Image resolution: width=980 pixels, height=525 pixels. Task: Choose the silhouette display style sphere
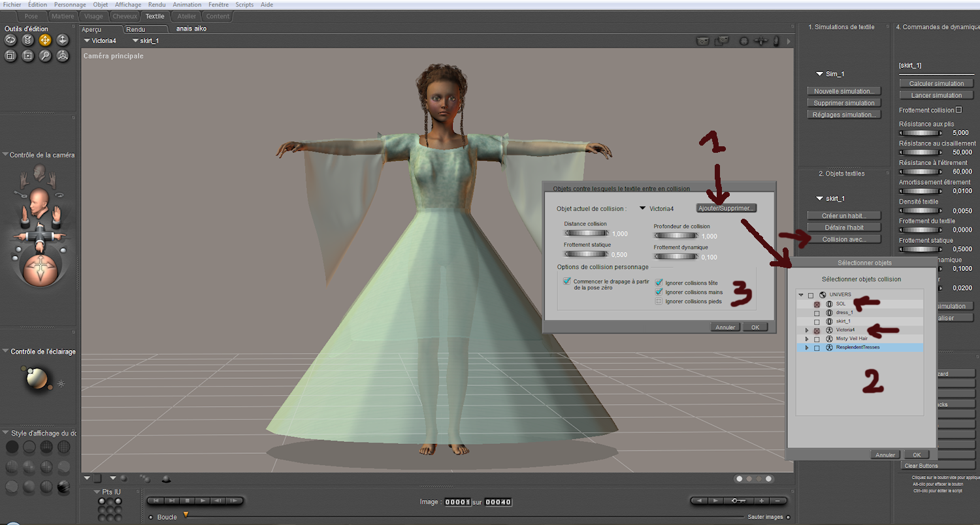coord(12,447)
